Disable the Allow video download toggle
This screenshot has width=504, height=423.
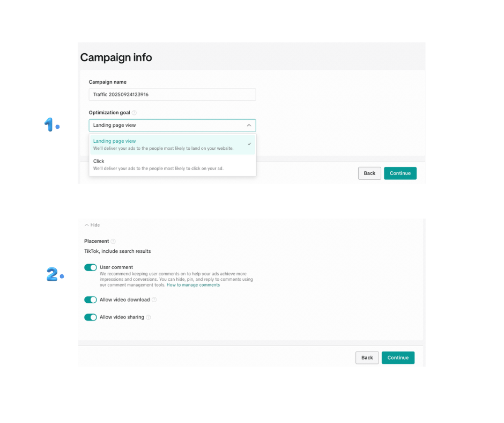click(91, 300)
